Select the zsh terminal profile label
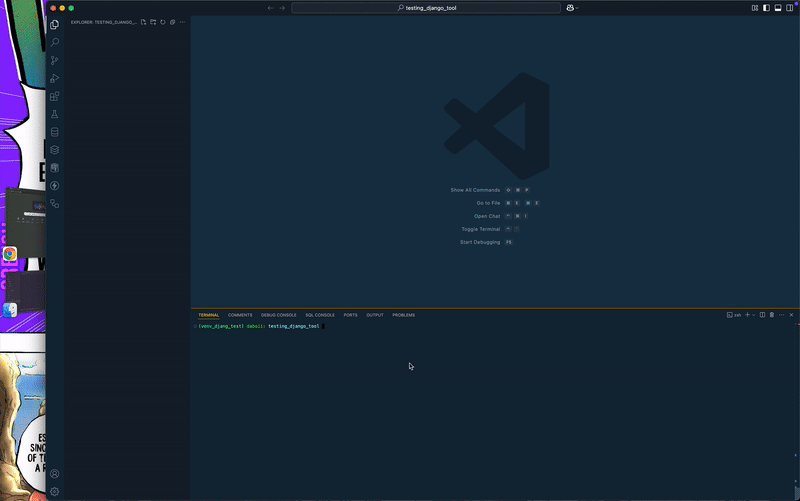800x501 pixels. [x=734, y=315]
